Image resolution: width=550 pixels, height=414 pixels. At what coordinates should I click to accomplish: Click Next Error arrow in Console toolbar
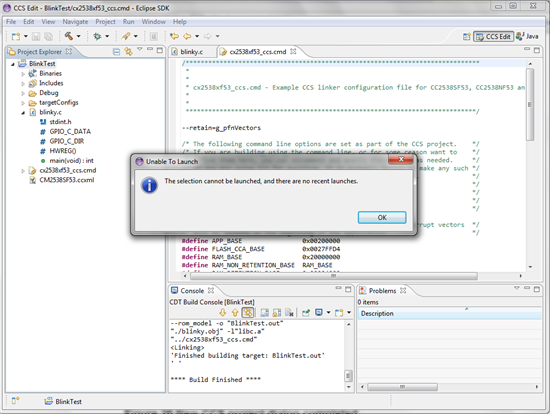click(223, 312)
